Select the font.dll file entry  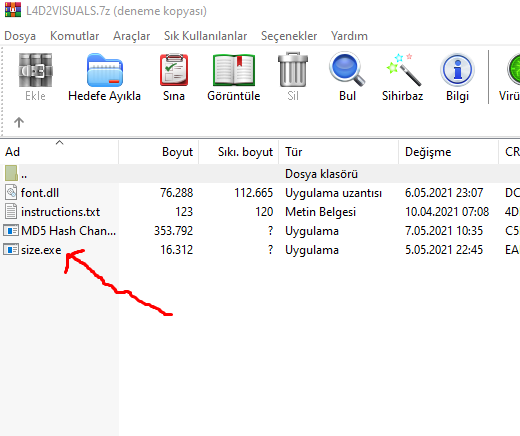point(40,193)
